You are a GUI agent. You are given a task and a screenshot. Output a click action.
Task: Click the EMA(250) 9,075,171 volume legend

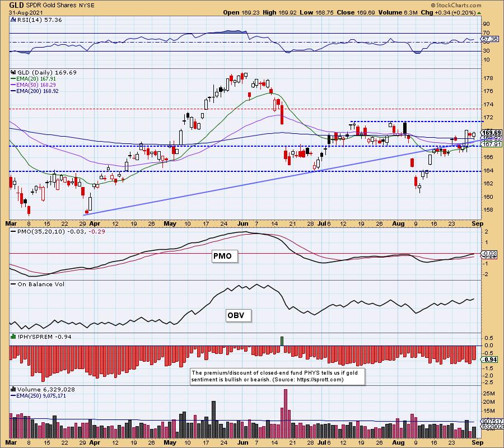pos(38,396)
